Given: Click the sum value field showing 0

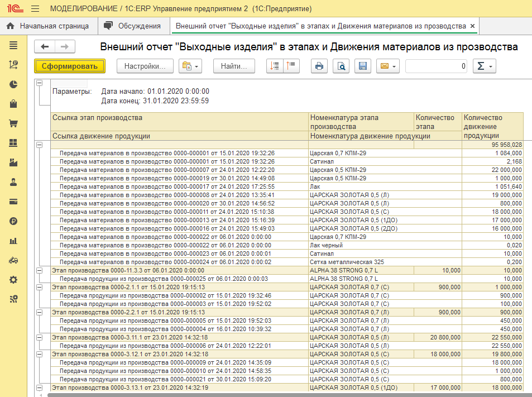Looking at the screenshot, I should click(436, 66).
